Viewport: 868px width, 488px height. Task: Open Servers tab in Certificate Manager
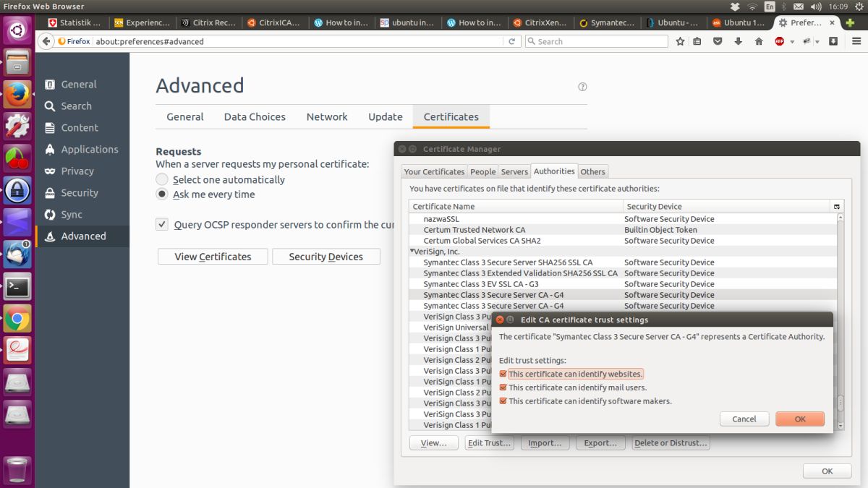point(514,171)
